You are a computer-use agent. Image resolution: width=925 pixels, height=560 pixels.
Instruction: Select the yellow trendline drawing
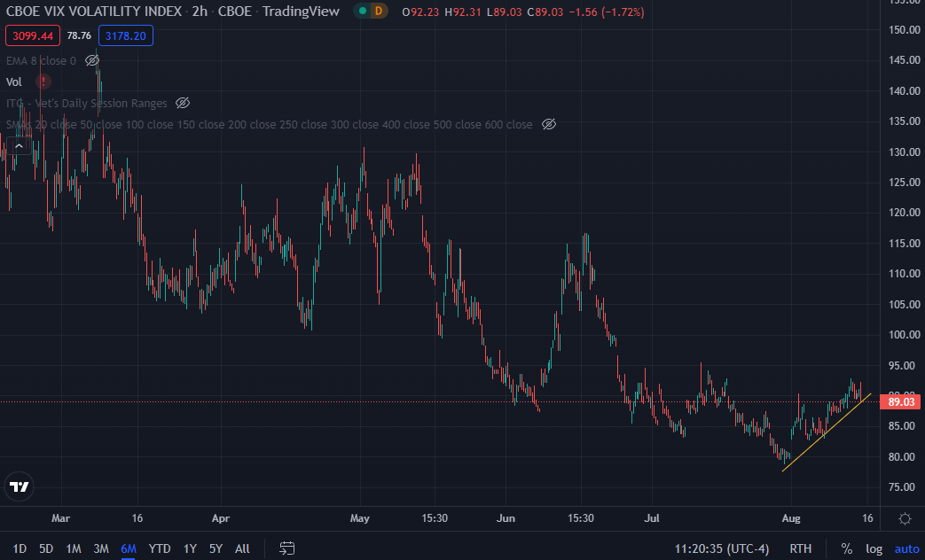[827, 432]
